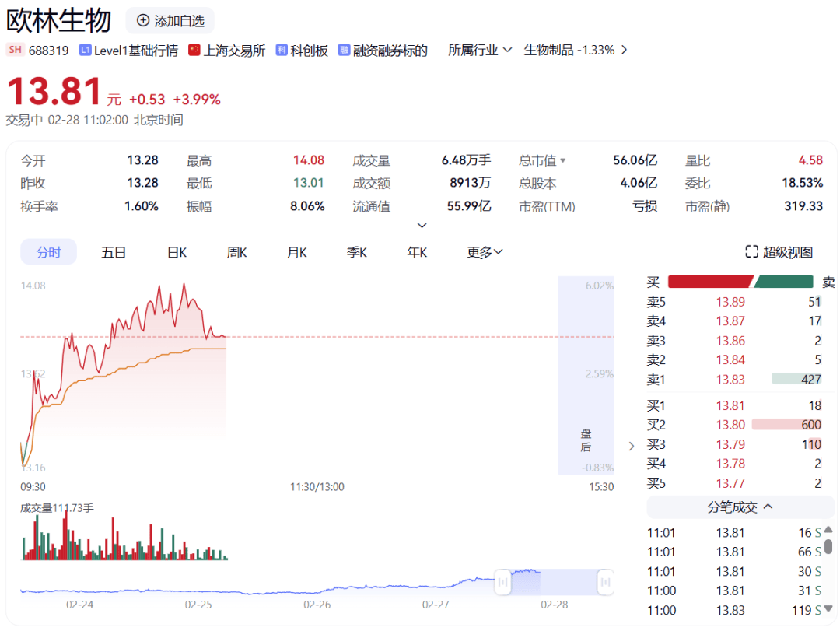Switch to 五日 chart tab
Screen dimensions: 840x631
(114, 252)
